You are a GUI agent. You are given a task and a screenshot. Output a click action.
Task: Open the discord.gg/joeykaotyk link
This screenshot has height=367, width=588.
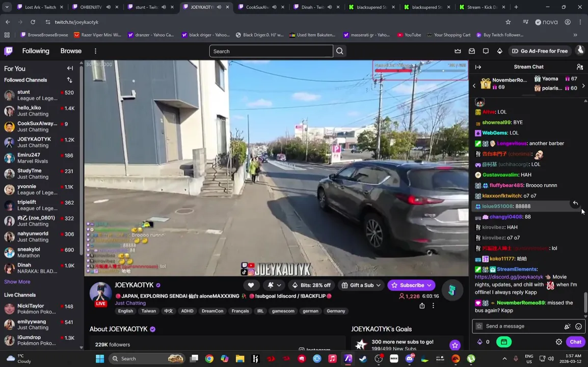(x=509, y=277)
